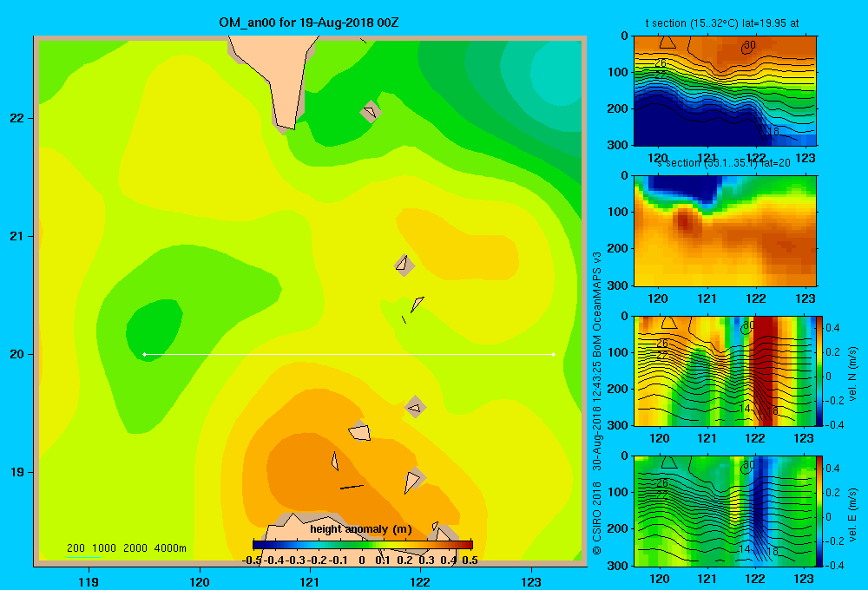Click the 'height anomaly (m)' label
The height and width of the screenshot is (590, 868).
[x=361, y=529]
